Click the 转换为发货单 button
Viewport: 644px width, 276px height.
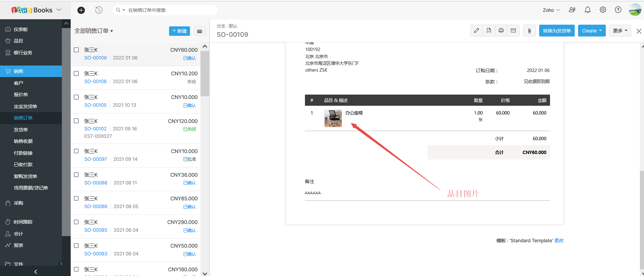[x=557, y=31]
